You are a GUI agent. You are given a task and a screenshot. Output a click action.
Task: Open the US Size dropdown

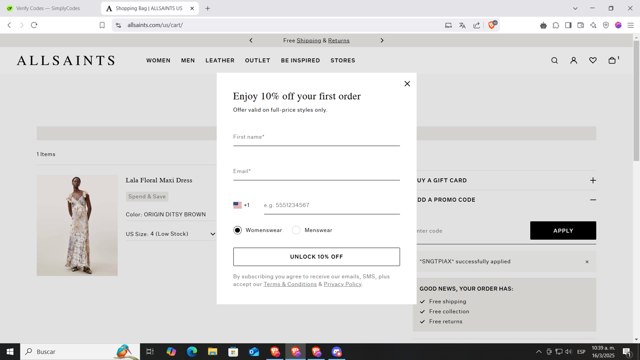[171, 234]
